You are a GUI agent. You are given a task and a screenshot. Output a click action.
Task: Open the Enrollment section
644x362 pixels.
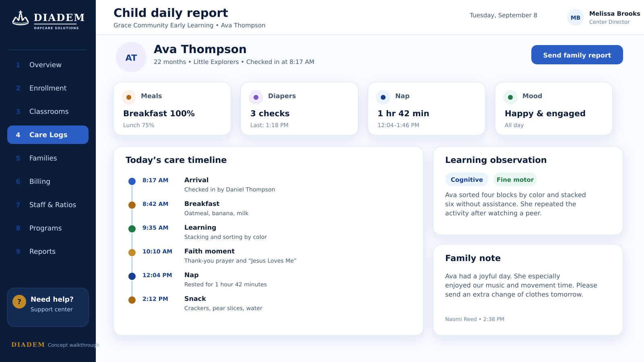[x=48, y=88]
